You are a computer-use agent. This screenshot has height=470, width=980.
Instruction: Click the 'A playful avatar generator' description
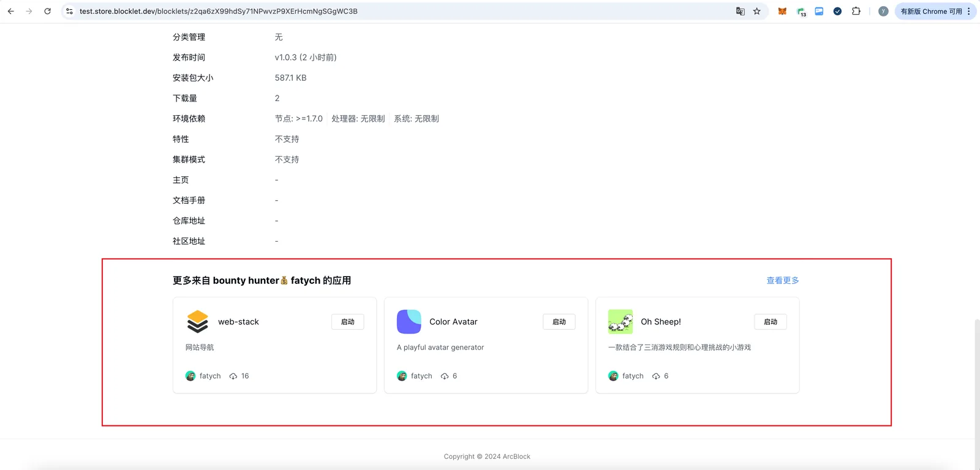click(440, 348)
